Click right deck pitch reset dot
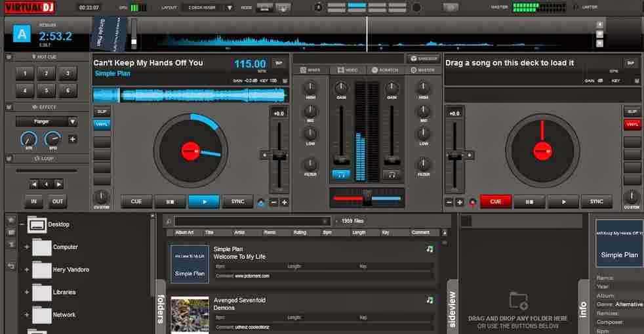644x334 pixels. 469,156
